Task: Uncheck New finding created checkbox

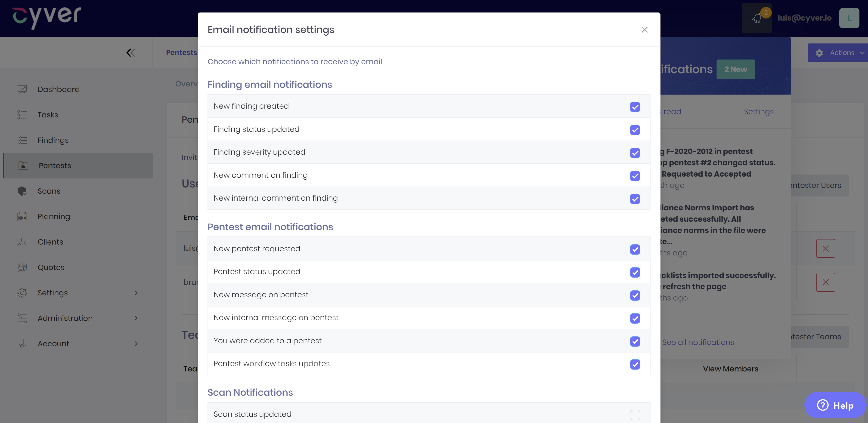Action: 635,107
